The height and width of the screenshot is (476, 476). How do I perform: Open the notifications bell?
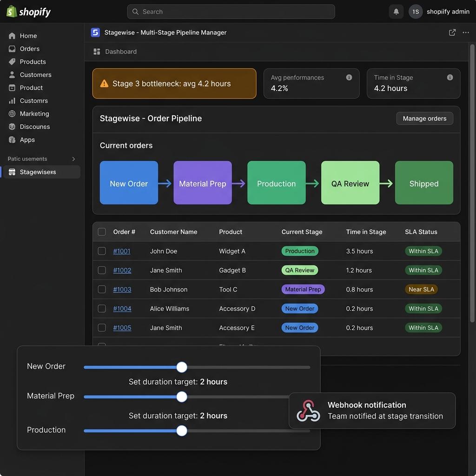pos(396,12)
